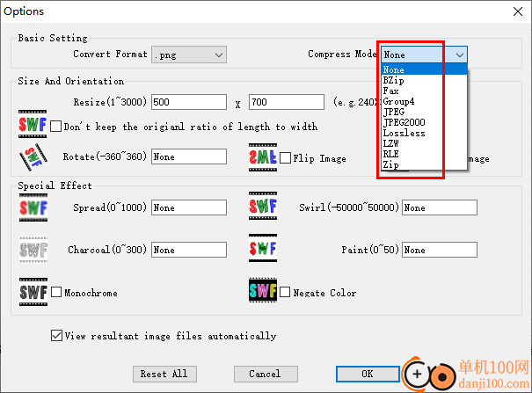Close the Options dialog

click(518, 11)
